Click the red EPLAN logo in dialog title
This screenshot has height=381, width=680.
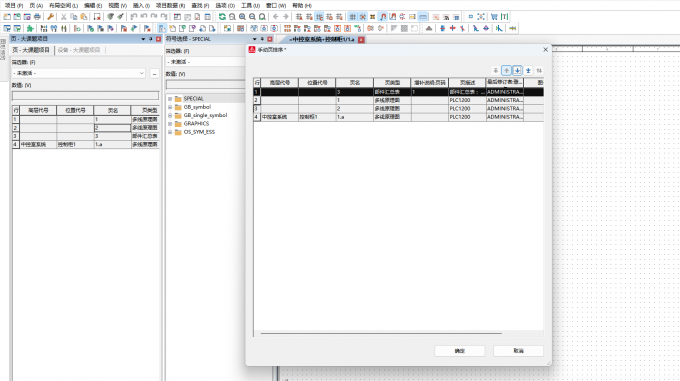coord(252,49)
